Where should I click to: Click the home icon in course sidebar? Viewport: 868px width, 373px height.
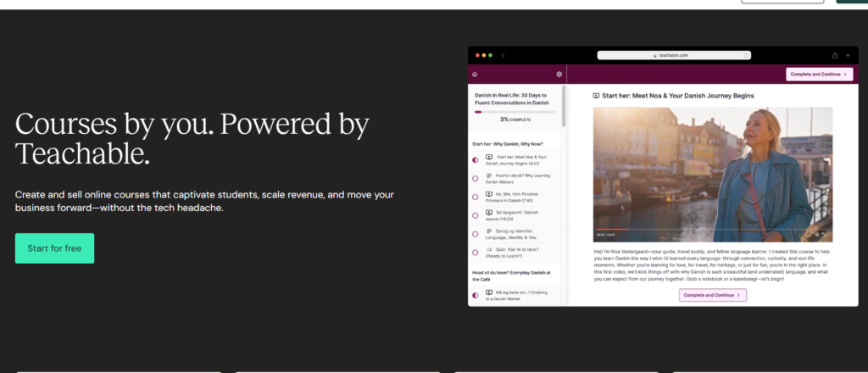click(x=475, y=75)
